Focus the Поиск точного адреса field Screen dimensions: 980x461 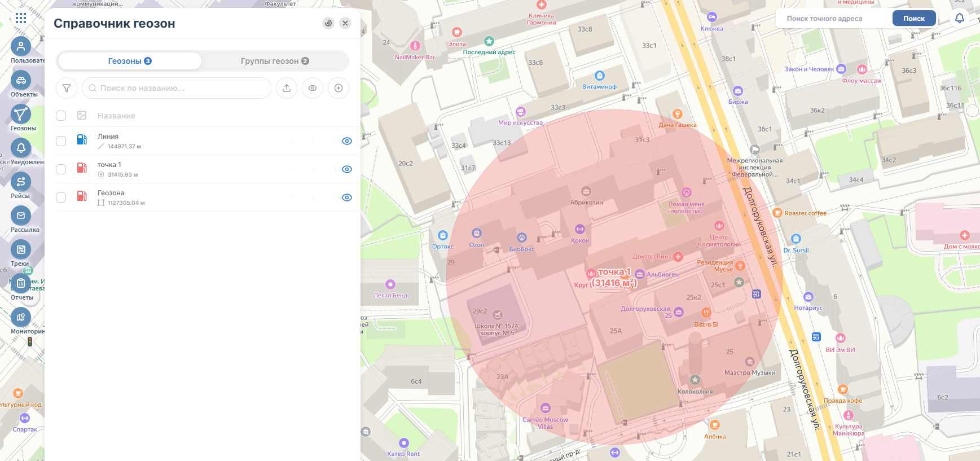(834, 18)
